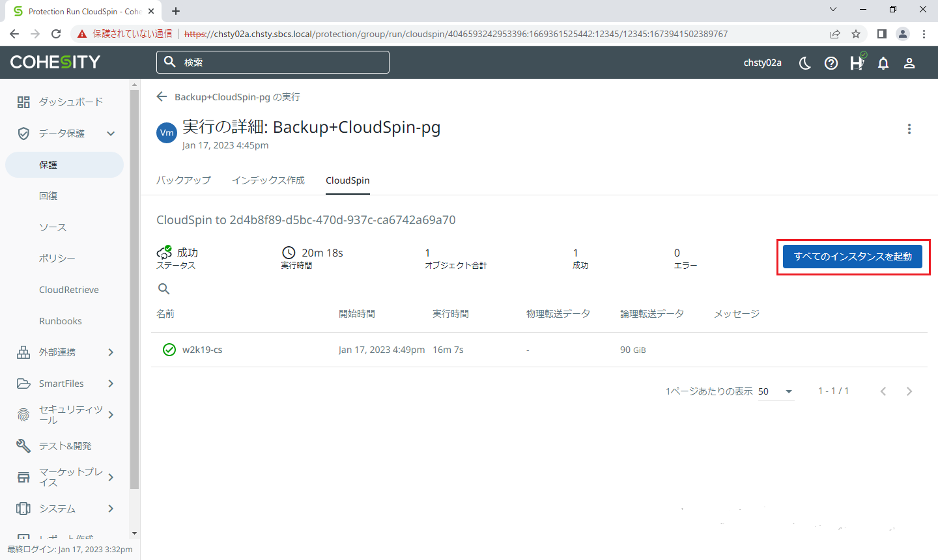Click the marketplace storefront icon
The height and width of the screenshot is (560, 938).
click(23, 477)
